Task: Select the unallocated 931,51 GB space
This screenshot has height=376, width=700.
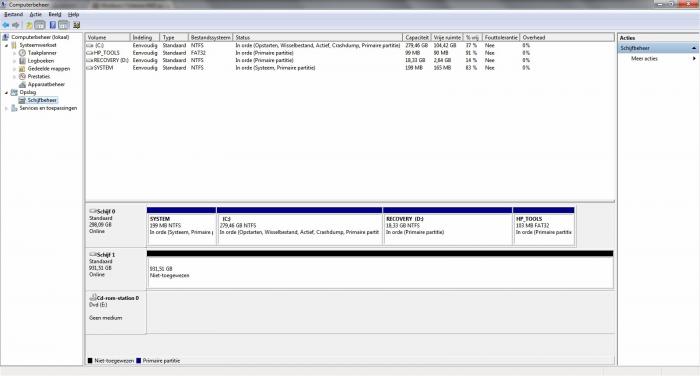Action: [380, 269]
